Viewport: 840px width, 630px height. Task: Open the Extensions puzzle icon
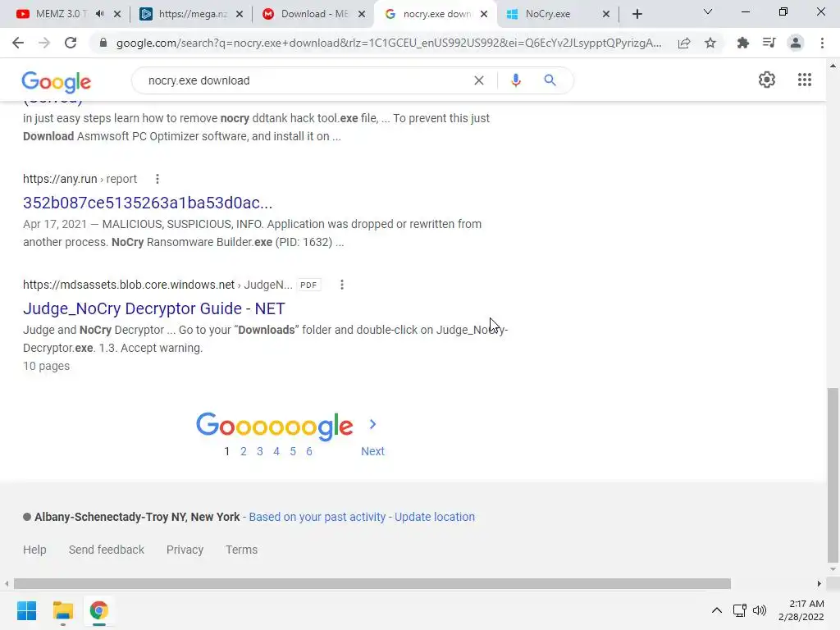743,43
